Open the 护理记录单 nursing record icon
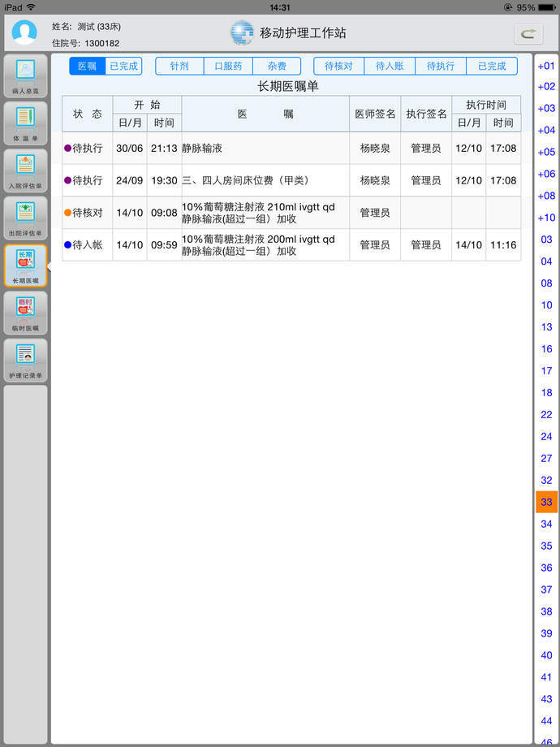This screenshot has height=747, width=560. point(25,361)
